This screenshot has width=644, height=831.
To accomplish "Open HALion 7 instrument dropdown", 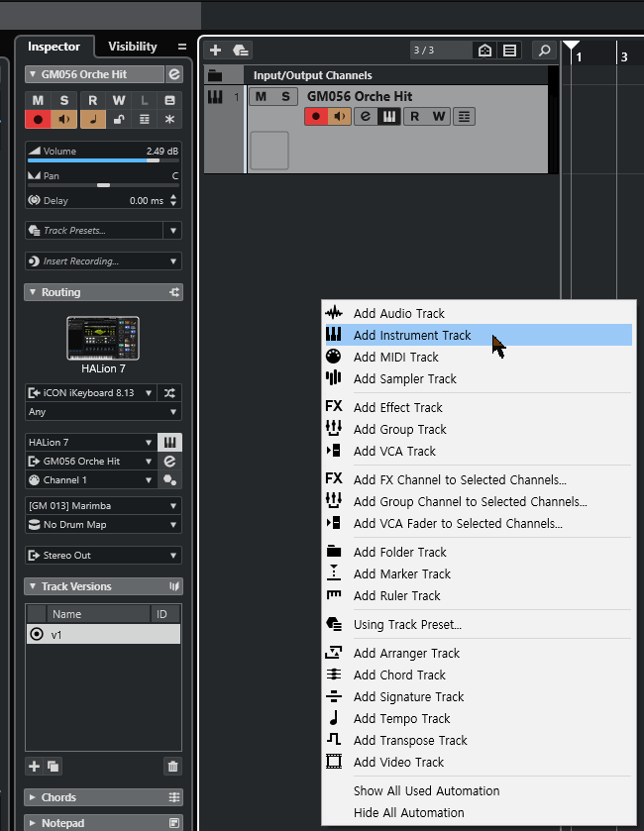I will (x=90, y=442).
